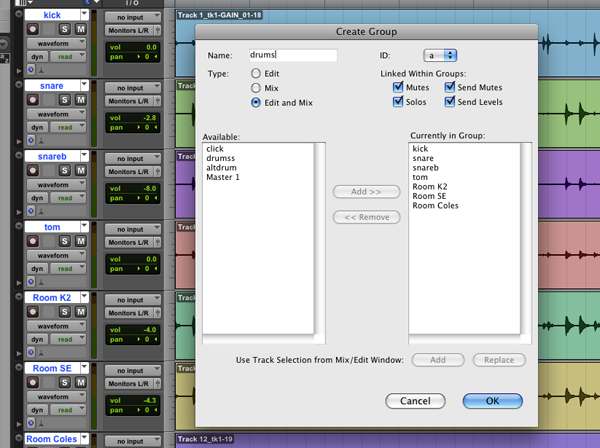
Task: Select altdrum in the Available list
Action: (221, 167)
